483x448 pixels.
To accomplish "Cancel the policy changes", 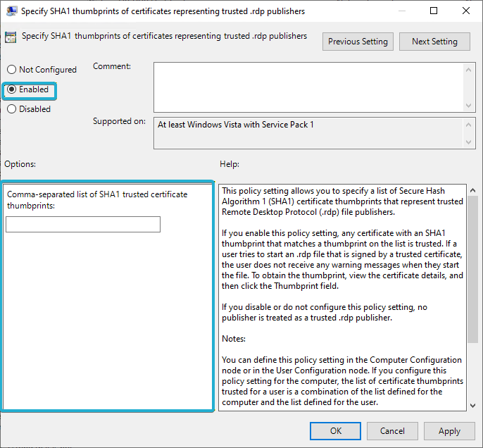I will [392, 431].
